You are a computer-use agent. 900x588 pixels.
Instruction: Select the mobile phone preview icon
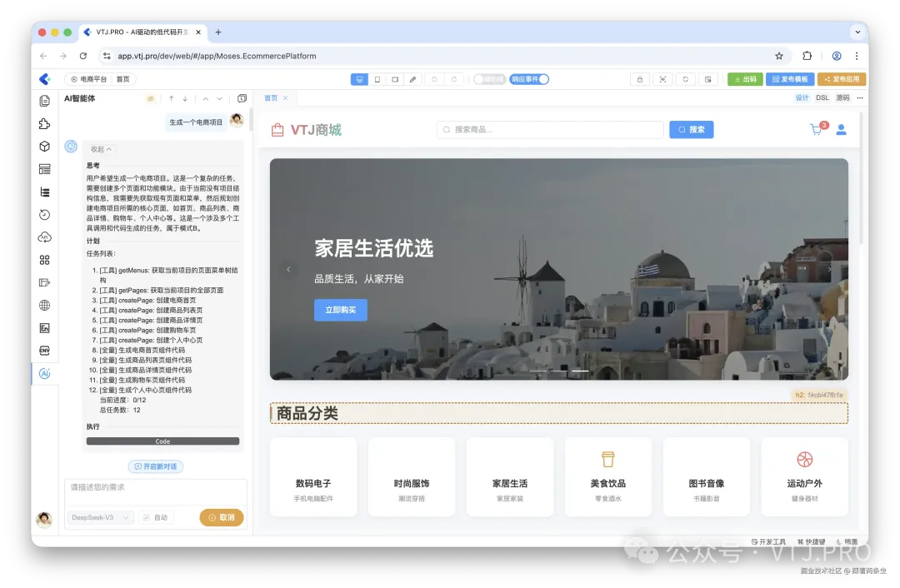(x=377, y=79)
